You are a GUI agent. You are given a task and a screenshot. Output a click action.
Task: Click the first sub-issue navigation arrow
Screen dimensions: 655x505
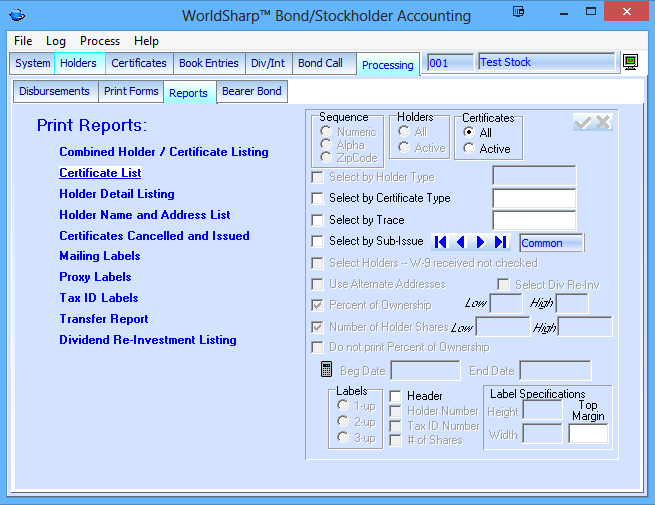[x=441, y=242]
